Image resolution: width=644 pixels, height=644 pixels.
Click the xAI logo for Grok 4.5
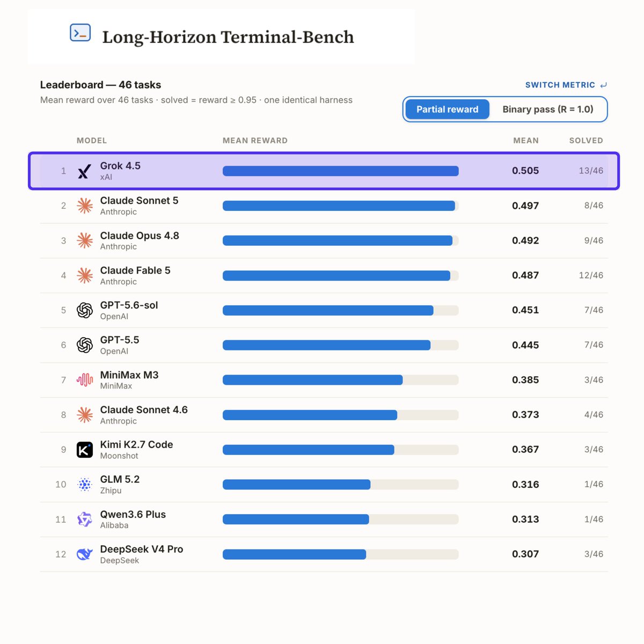click(x=84, y=171)
